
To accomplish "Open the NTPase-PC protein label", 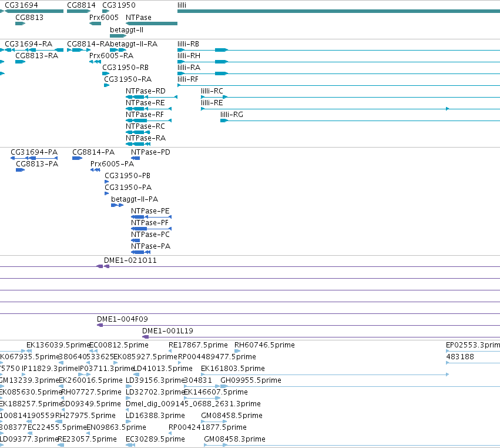I will tap(150, 235).
